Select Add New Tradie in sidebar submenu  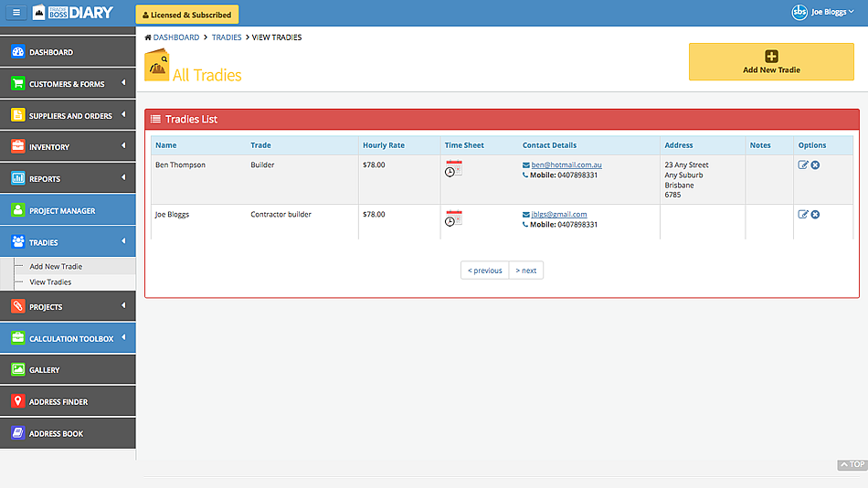tap(56, 267)
